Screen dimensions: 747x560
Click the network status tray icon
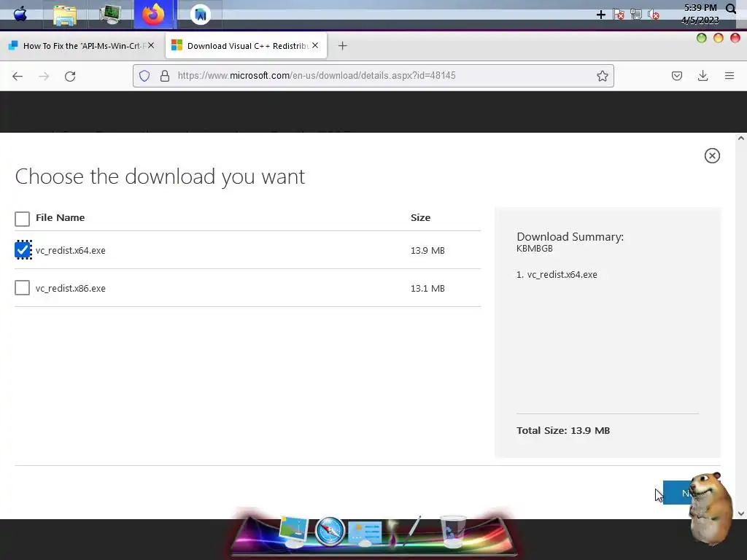click(636, 15)
